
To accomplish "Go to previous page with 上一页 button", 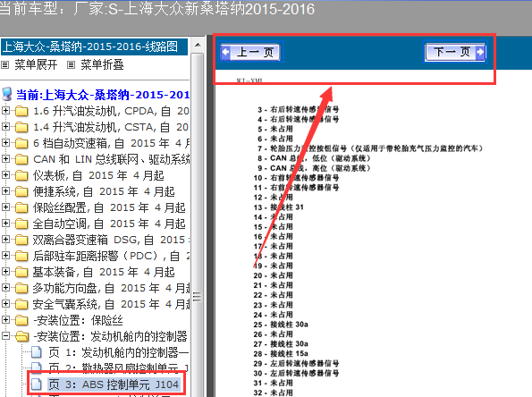I will [x=250, y=53].
